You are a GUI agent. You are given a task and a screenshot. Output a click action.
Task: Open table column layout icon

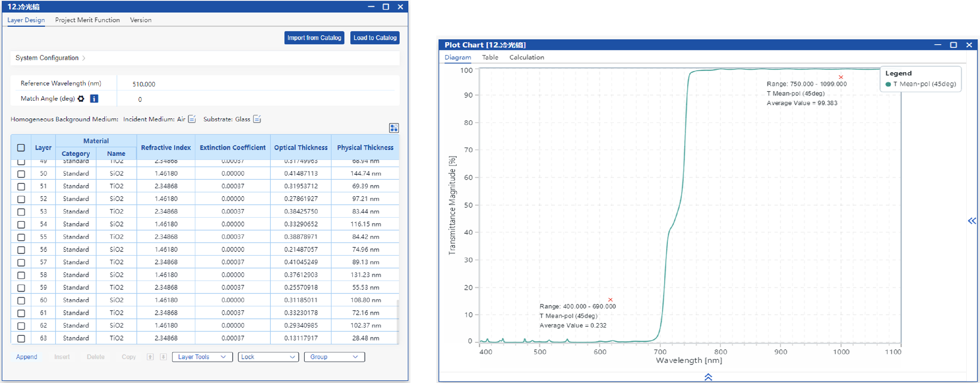point(394,128)
